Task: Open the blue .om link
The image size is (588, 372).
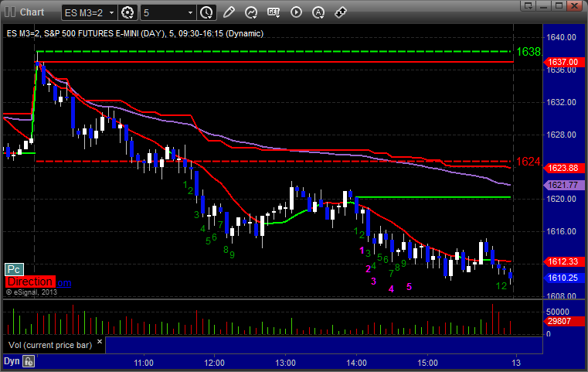Action: pyautogui.click(x=64, y=283)
